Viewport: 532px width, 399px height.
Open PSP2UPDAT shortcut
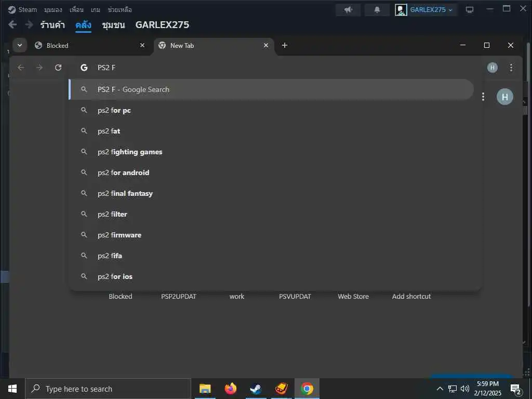click(x=179, y=296)
